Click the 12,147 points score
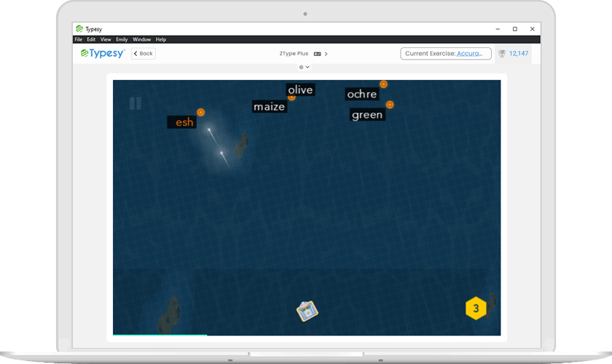 519,53
